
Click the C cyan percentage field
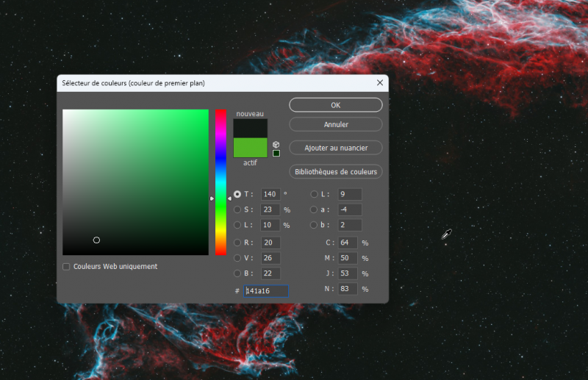click(x=348, y=243)
